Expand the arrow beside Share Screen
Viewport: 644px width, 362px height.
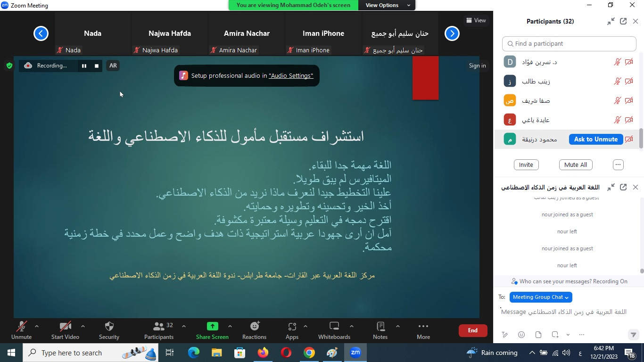pos(230,326)
